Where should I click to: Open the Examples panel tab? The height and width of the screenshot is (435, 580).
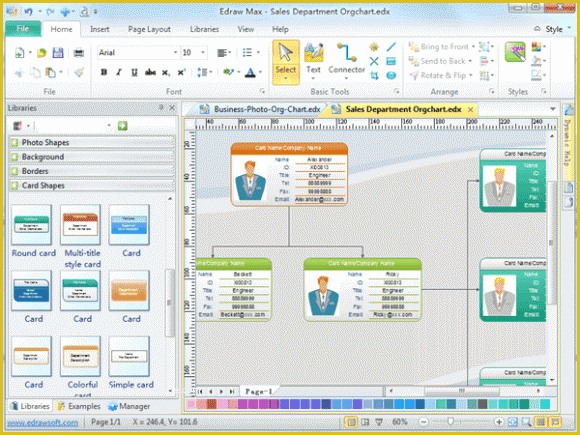click(79, 406)
